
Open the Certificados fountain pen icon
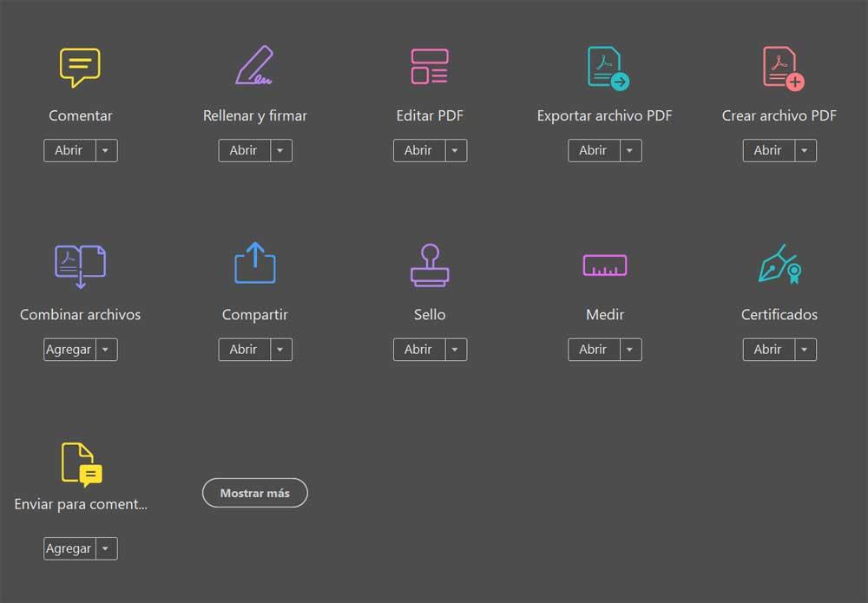pyautogui.click(x=779, y=264)
